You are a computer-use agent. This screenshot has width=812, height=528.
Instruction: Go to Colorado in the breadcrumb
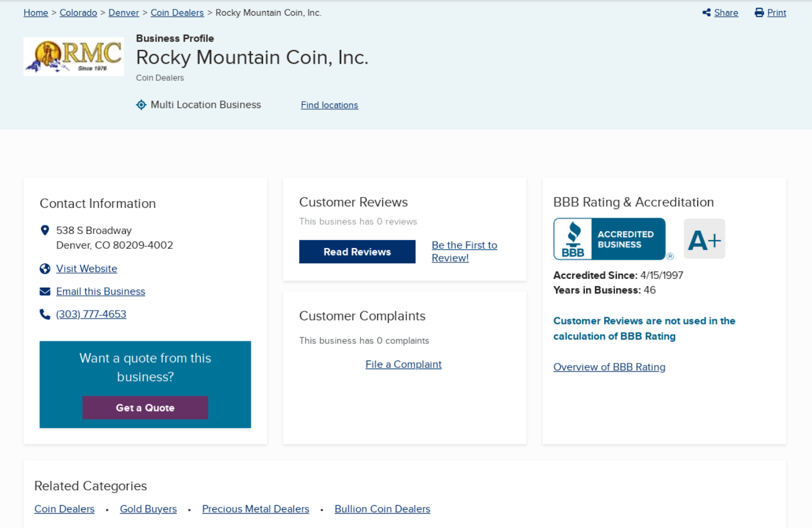(78, 13)
